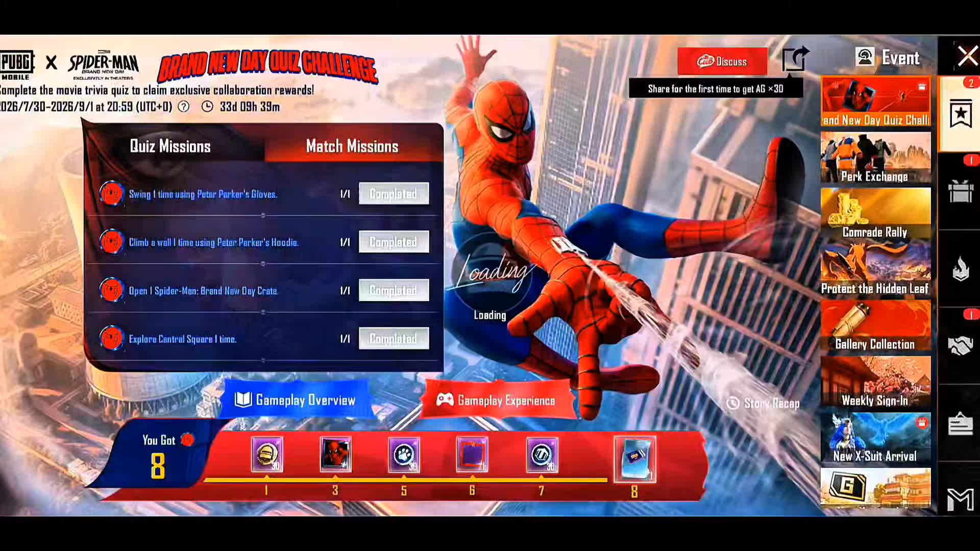Click the PUBG Mobile logo
The width and height of the screenshot is (980, 551).
[17, 64]
